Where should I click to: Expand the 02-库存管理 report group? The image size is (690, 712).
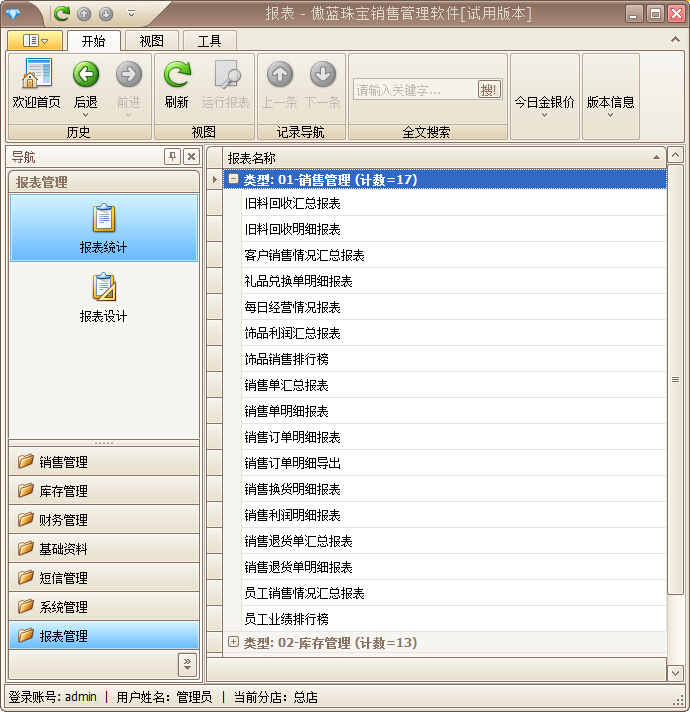233,642
